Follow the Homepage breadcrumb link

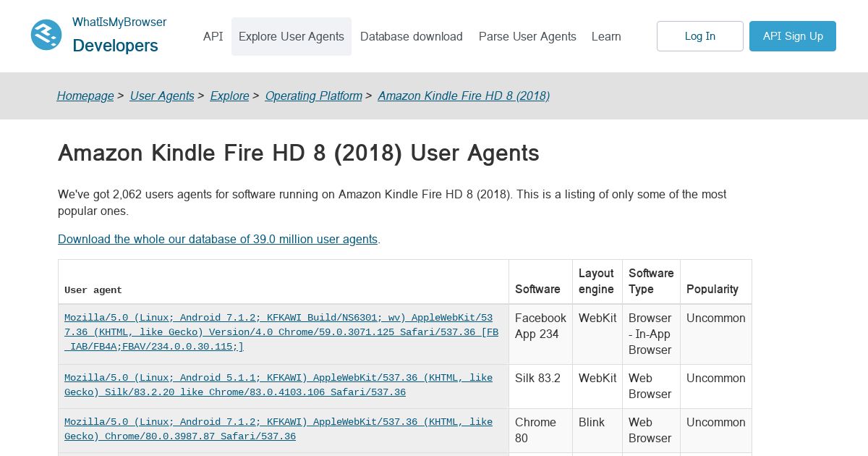click(x=85, y=96)
